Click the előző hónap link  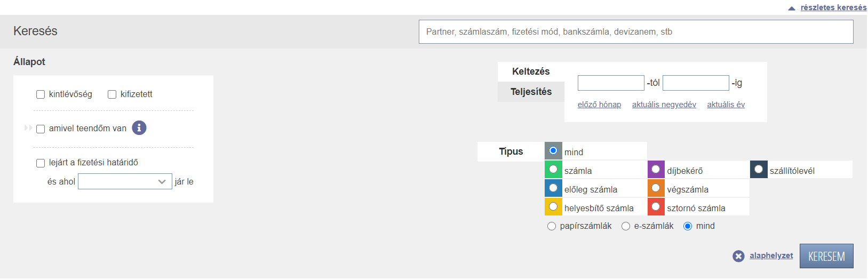599,105
